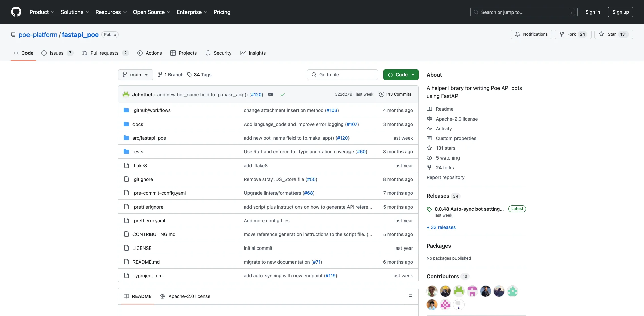Open the LICENSE file
The image size is (644, 316).
click(142, 248)
